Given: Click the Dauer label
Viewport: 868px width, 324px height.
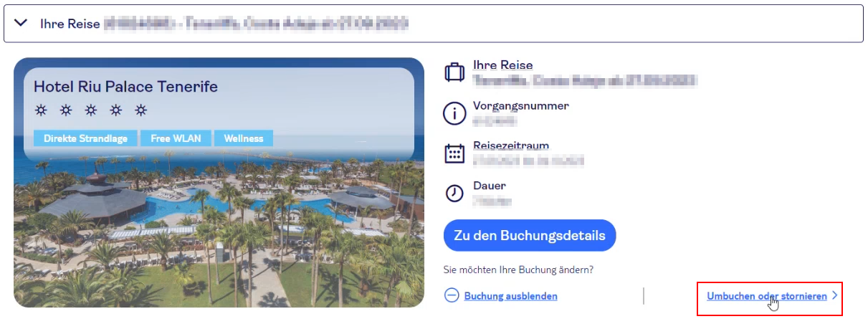Looking at the screenshot, I should pyautogui.click(x=489, y=186).
